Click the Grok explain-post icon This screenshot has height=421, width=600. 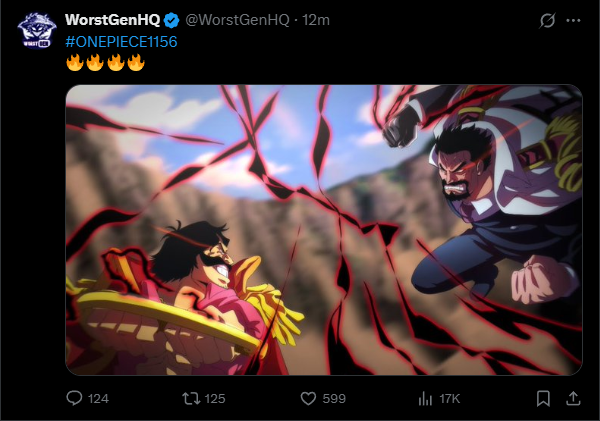(x=547, y=20)
